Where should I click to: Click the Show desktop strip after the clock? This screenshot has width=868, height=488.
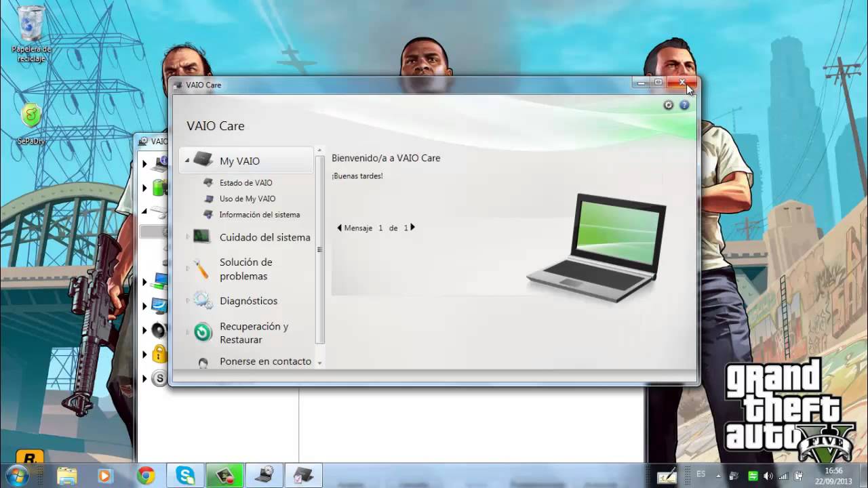[x=863, y=476]
